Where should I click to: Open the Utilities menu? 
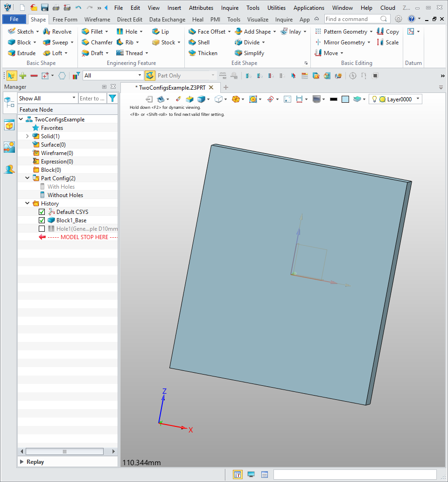276,8
